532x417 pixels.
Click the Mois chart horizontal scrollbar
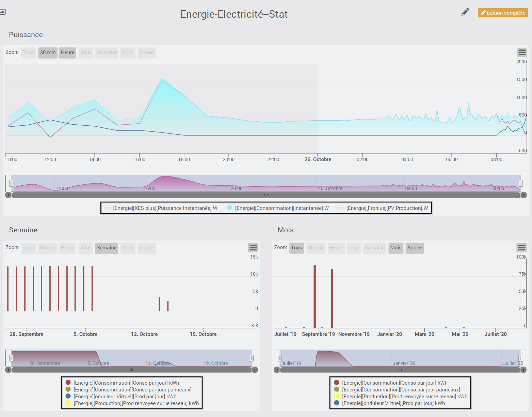pos(400,370)
